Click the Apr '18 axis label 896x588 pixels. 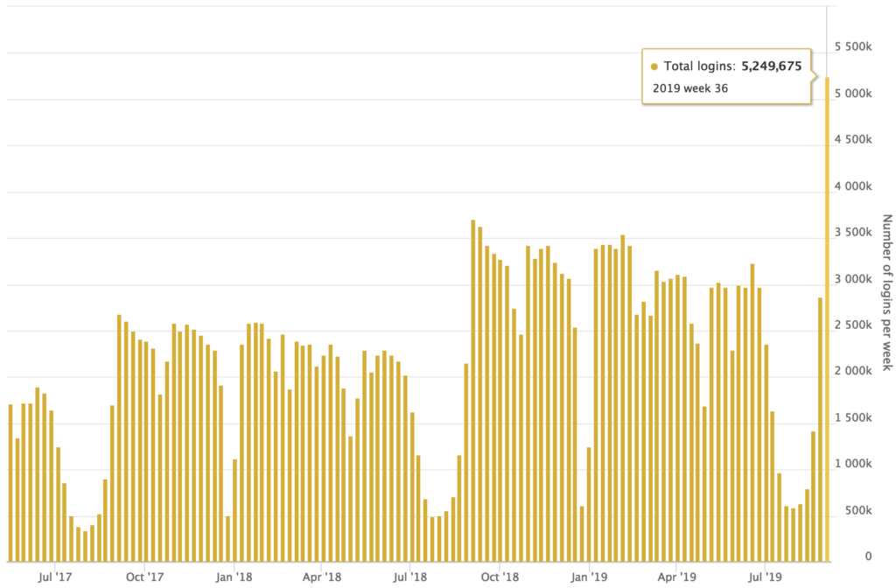point(321,576)
